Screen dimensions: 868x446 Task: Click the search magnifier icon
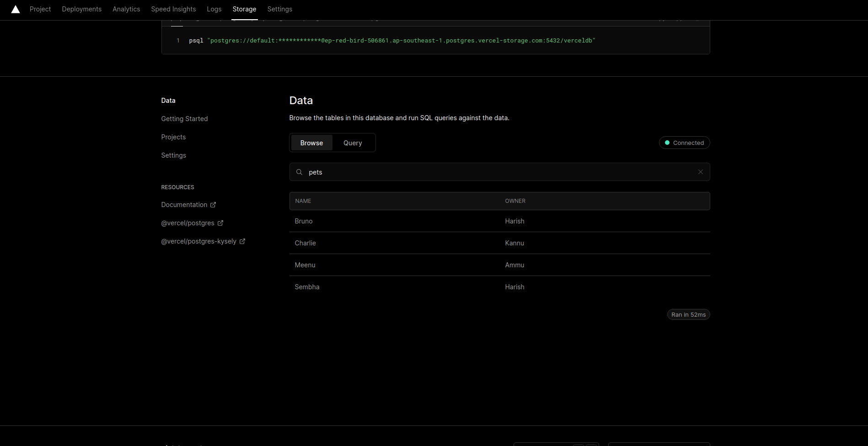click(299, 172)
